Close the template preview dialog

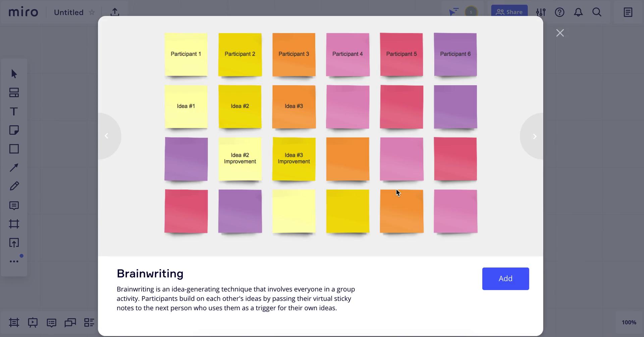560,33
